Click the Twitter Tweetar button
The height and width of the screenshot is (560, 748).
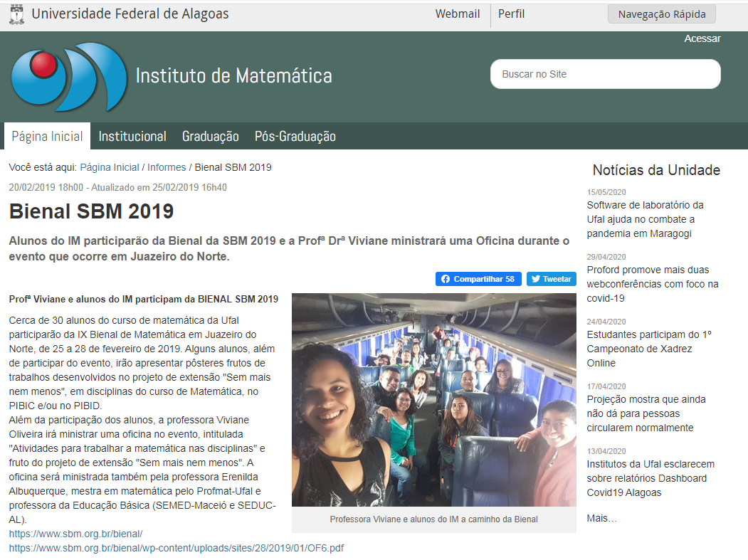point(552,279)
